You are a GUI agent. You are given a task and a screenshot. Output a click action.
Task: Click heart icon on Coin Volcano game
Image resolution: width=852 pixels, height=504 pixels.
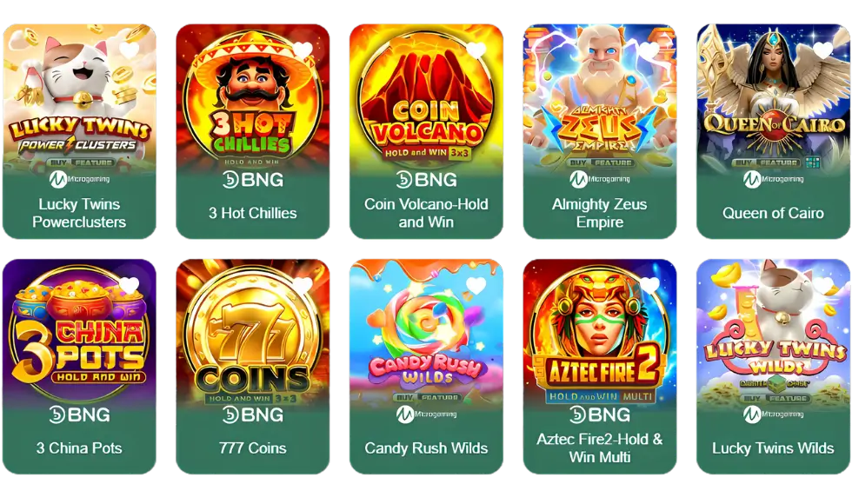coord(476,50)
